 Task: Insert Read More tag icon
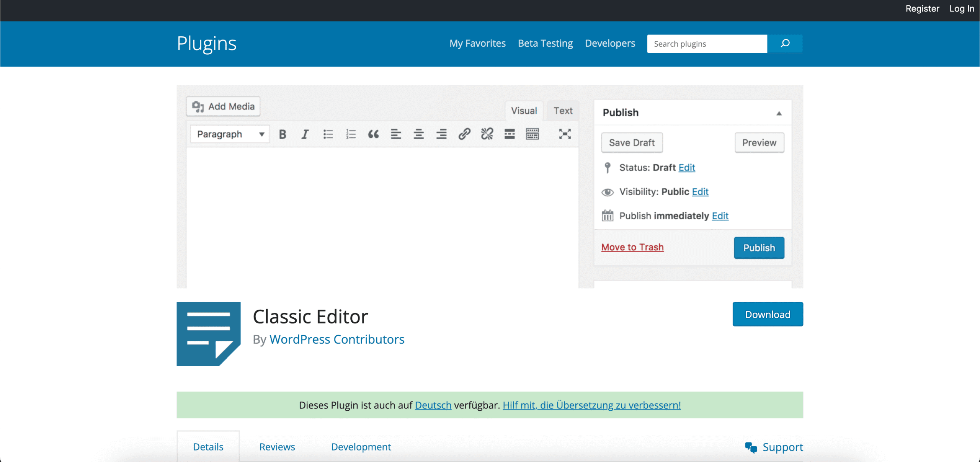click(x=510, y=134)
